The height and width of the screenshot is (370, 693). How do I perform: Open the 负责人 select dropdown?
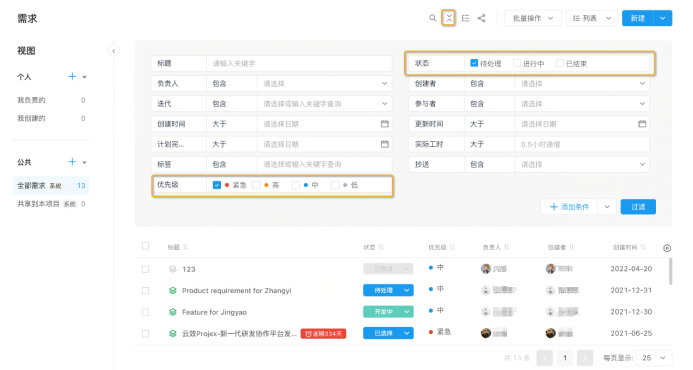[324, 84]
